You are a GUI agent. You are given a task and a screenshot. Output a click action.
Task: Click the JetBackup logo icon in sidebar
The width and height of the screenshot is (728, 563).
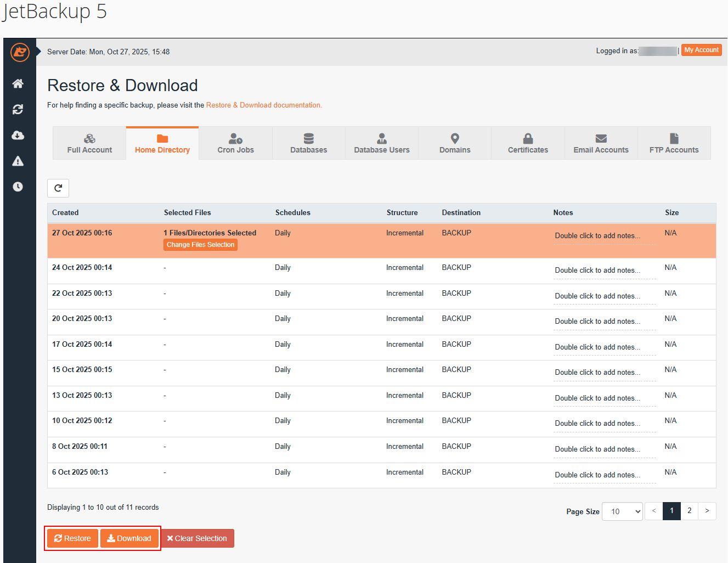click(x=20, y=53)
